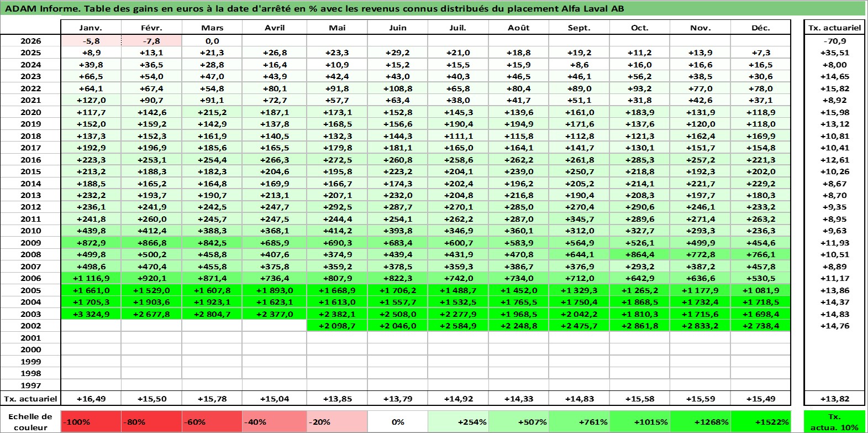Click the Août column header
The width and height of the screenshot is (868, 433).
[x=519, y=28]
